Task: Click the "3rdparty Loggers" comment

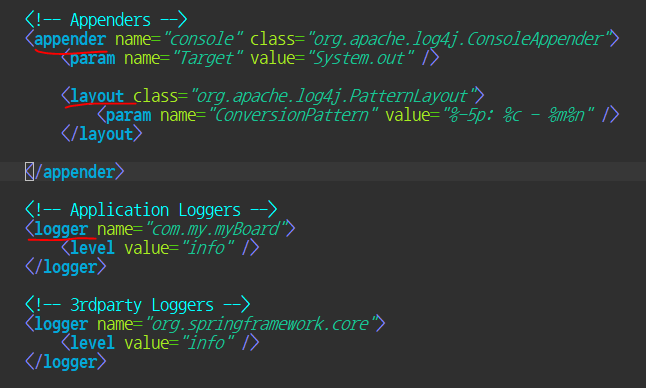Action: (142, 305)
